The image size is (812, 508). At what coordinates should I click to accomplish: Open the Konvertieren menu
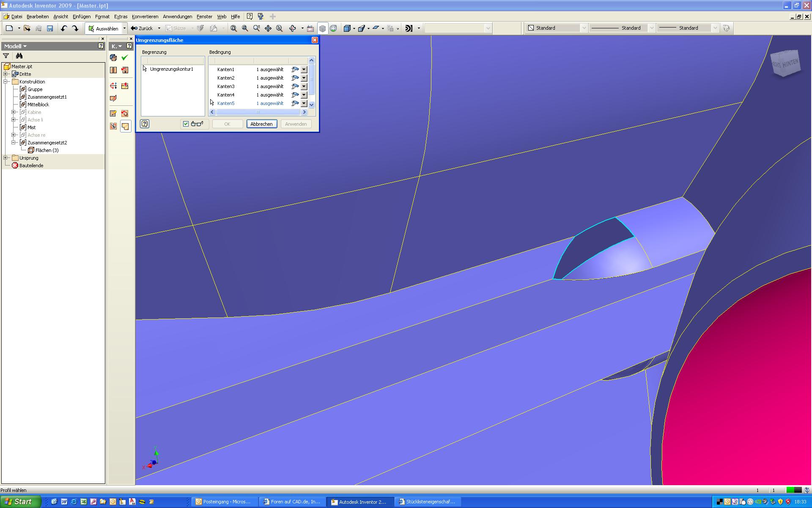coord(145,17)
